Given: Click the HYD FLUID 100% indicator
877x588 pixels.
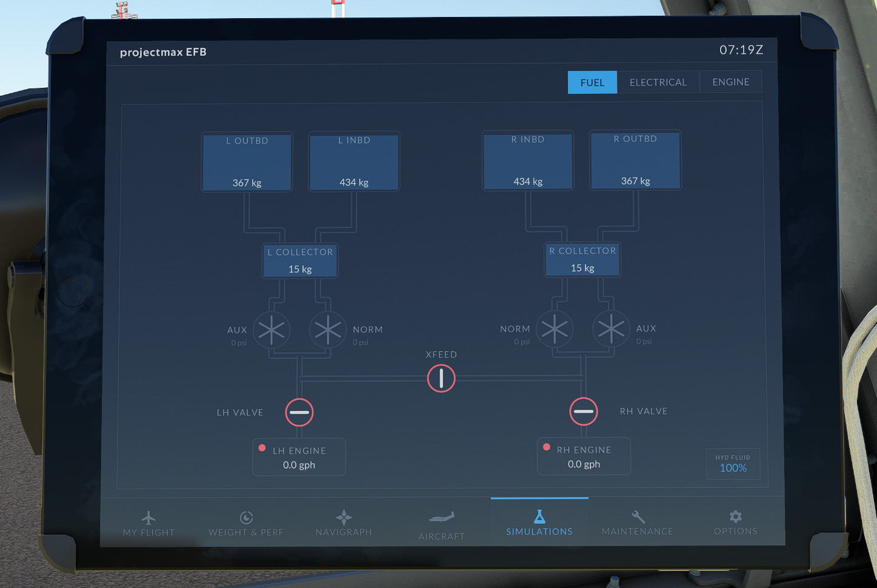Looking at the screenshot, I should coord(733,464).
